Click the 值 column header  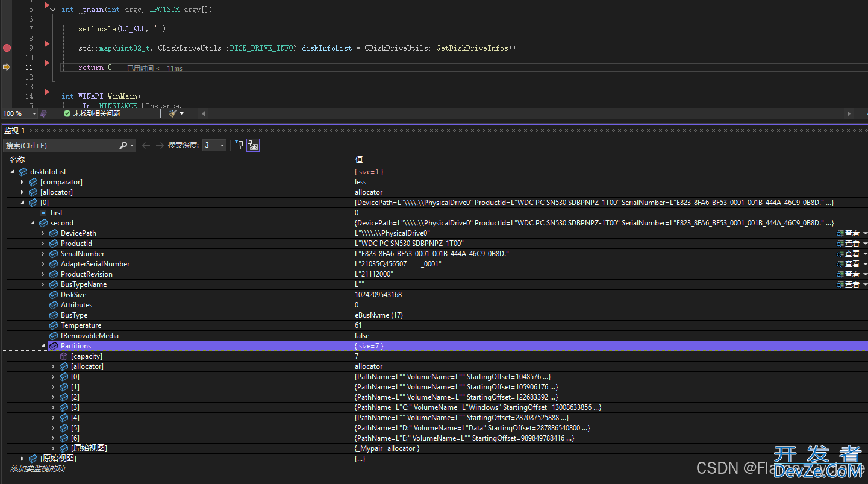359,159
